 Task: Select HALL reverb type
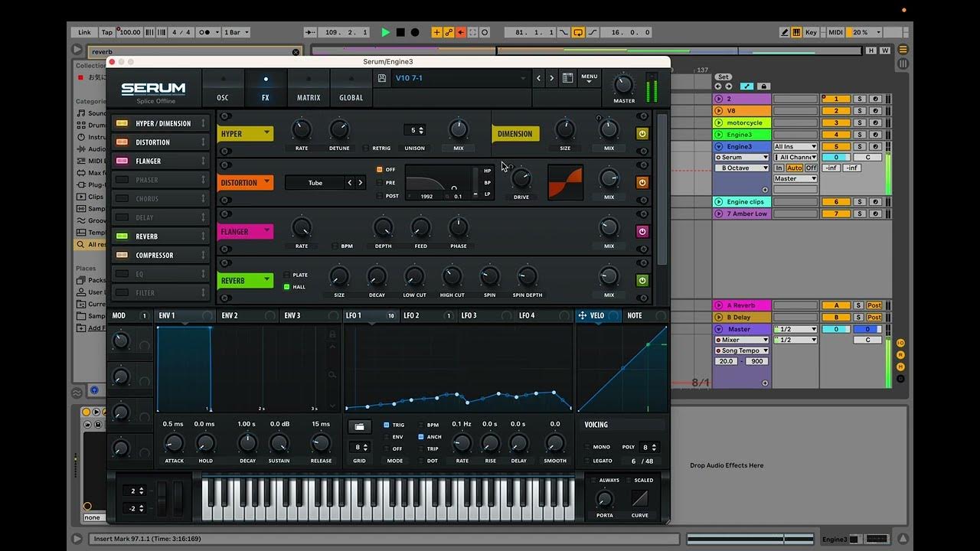pyautogui.click(x=287, y=287)
